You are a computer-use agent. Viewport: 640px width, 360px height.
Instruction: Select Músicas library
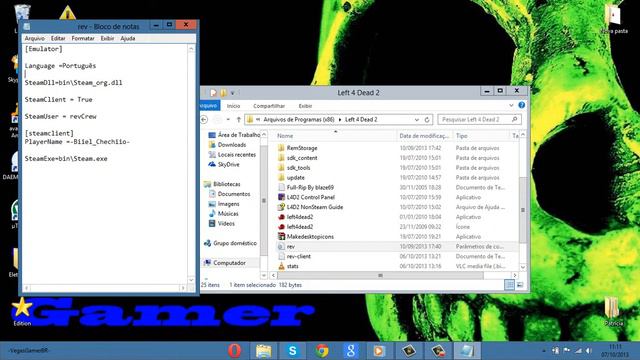click(x=224, y=213)
